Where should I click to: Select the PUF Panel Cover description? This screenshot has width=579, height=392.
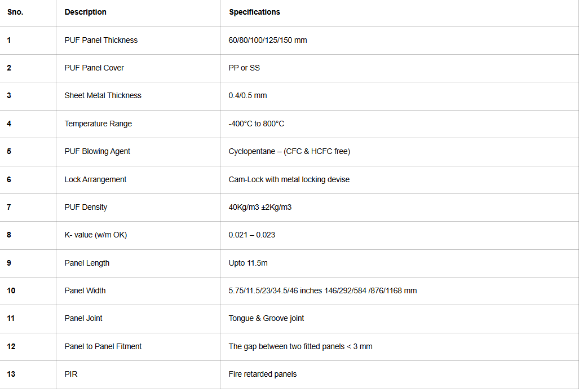coord(94,68)
